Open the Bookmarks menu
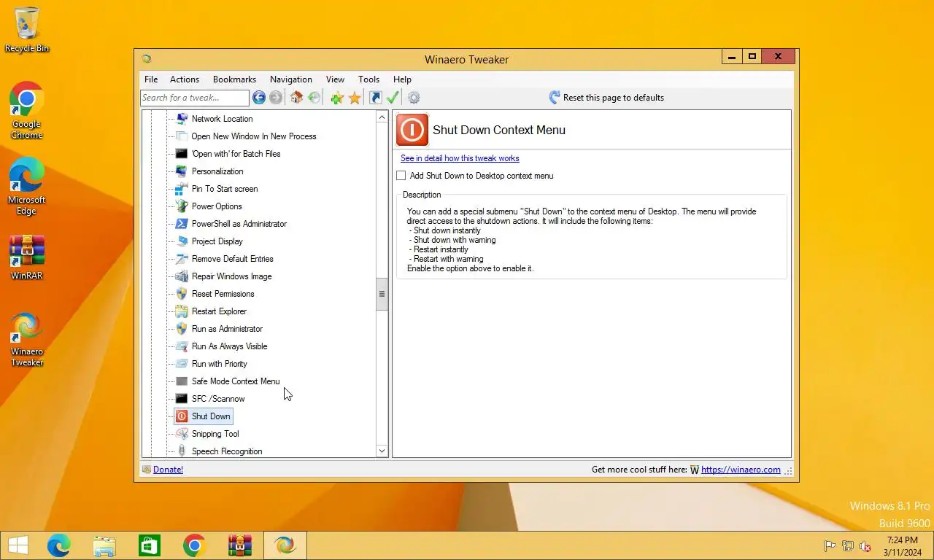The image size is (934, 560). (234, 79)
